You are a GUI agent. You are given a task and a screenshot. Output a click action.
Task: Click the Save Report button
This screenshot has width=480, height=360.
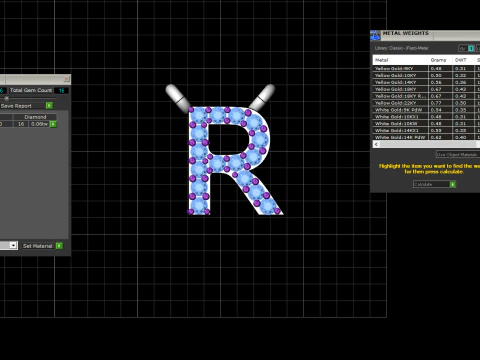coord(16,106)
